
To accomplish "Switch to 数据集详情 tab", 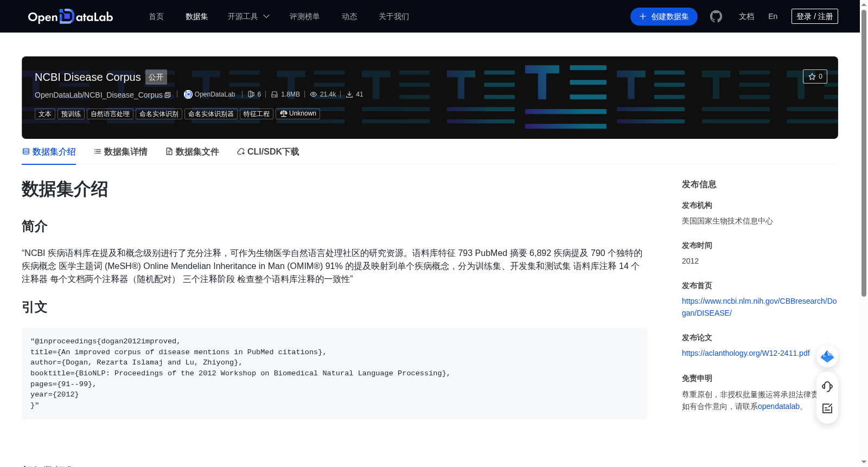I will pos(120,152).
